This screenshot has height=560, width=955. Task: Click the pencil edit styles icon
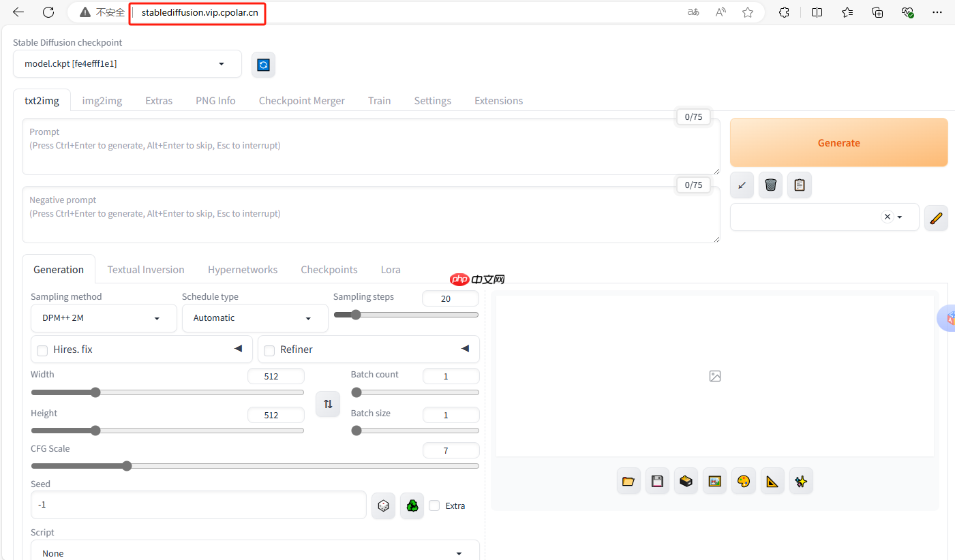coord(936,218)
